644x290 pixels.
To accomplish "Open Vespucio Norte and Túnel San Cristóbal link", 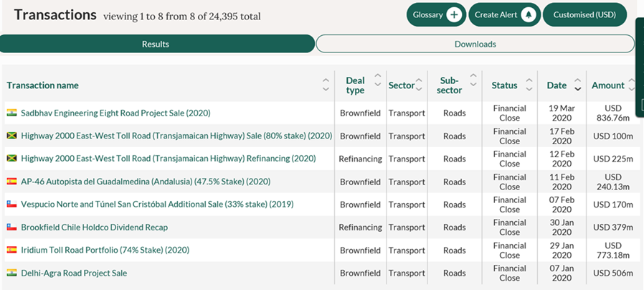I will [157, 205].
